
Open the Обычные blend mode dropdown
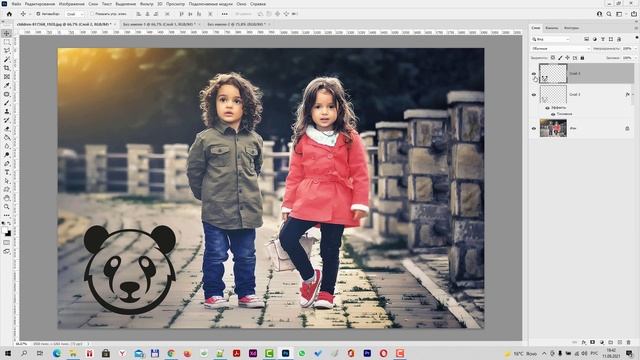pos(560,49)
